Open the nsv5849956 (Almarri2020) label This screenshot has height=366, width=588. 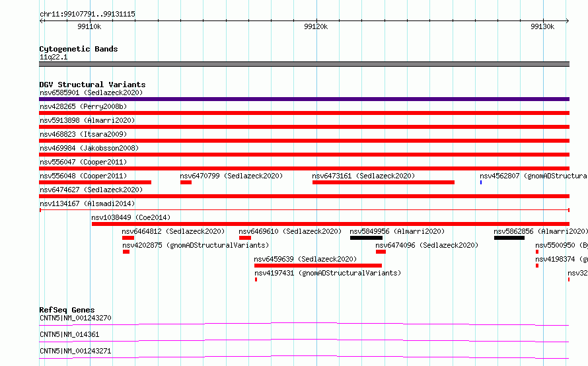397,231
